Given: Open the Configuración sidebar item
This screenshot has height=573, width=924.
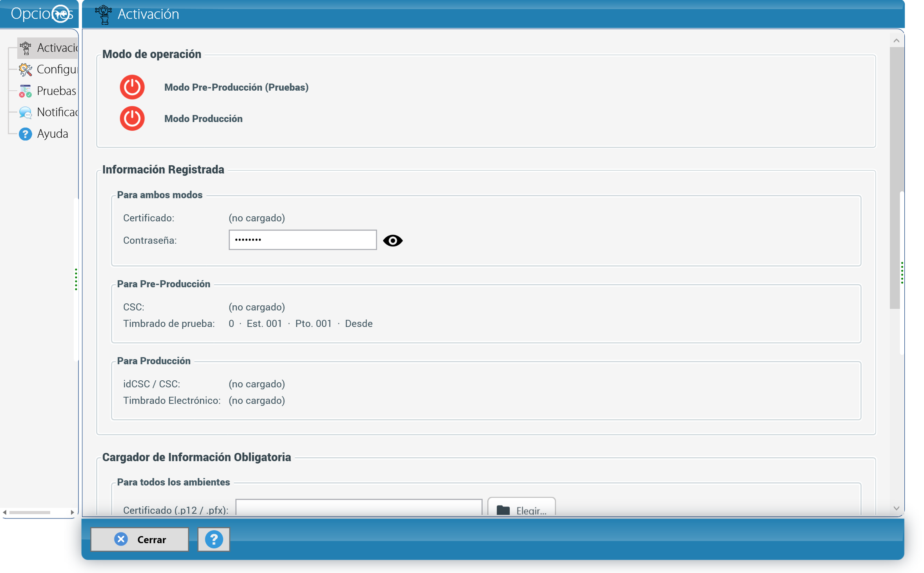Looking at the screenshot, I should [x=57, y=69].
